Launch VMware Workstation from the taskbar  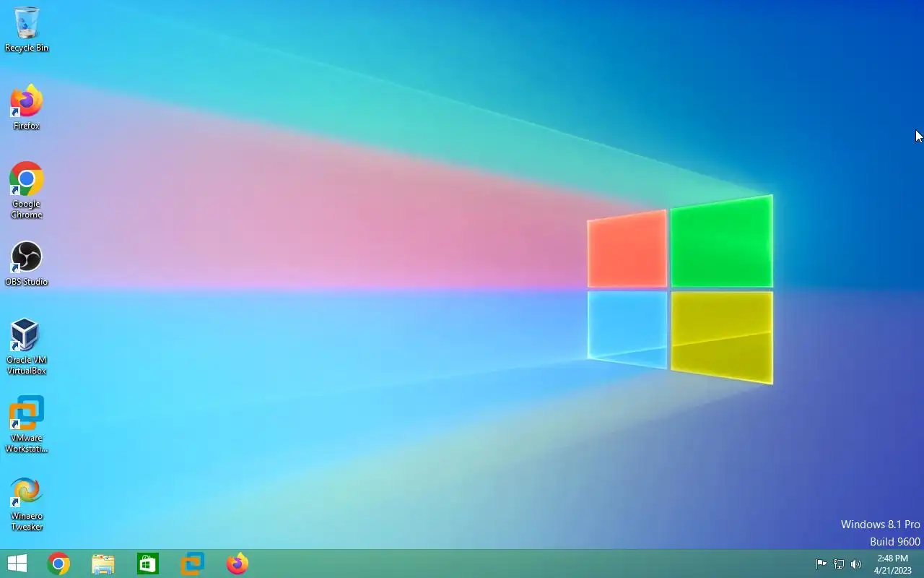[193, 564]
